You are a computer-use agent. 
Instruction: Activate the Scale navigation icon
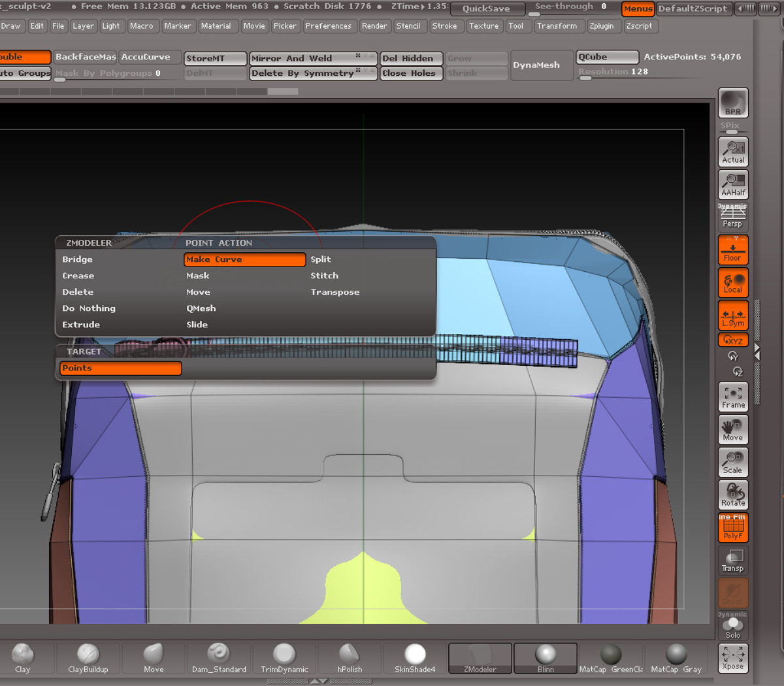coord(733,462)
